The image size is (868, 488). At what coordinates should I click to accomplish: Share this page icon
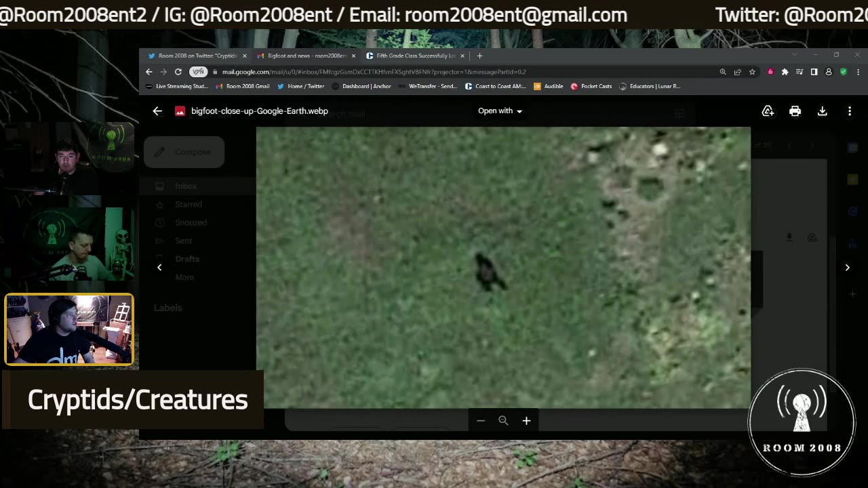click(737, 72)
